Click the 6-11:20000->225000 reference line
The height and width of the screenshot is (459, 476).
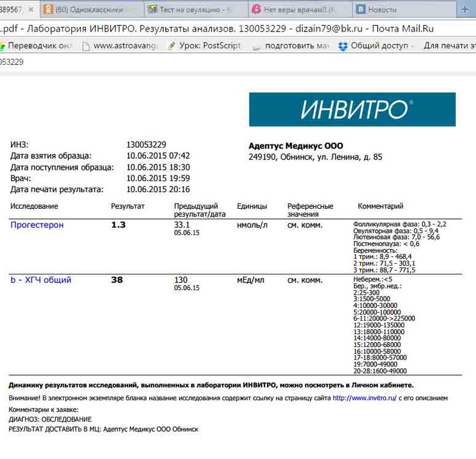[384, 318]
